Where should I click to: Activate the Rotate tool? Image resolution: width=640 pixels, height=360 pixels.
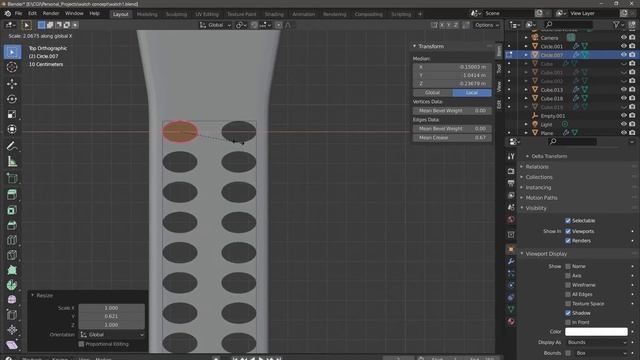tap(12, 99)
